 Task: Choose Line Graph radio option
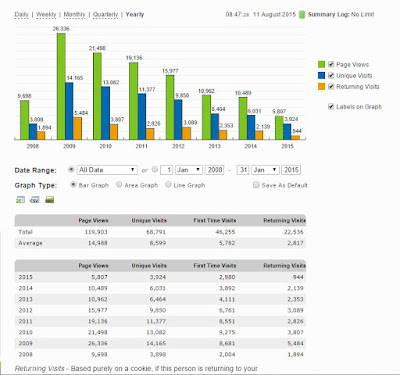point(168,184)
